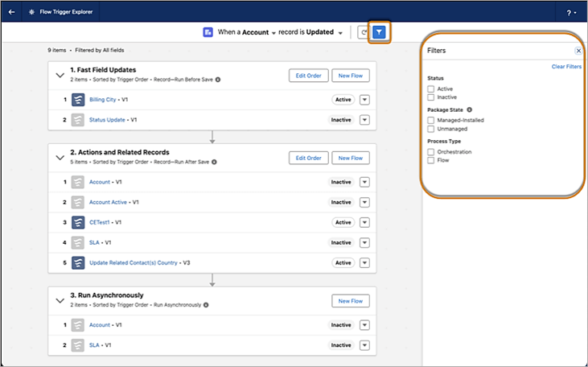Open the help question mark menu
Screen dimensions: 588x367
point(570,13)
